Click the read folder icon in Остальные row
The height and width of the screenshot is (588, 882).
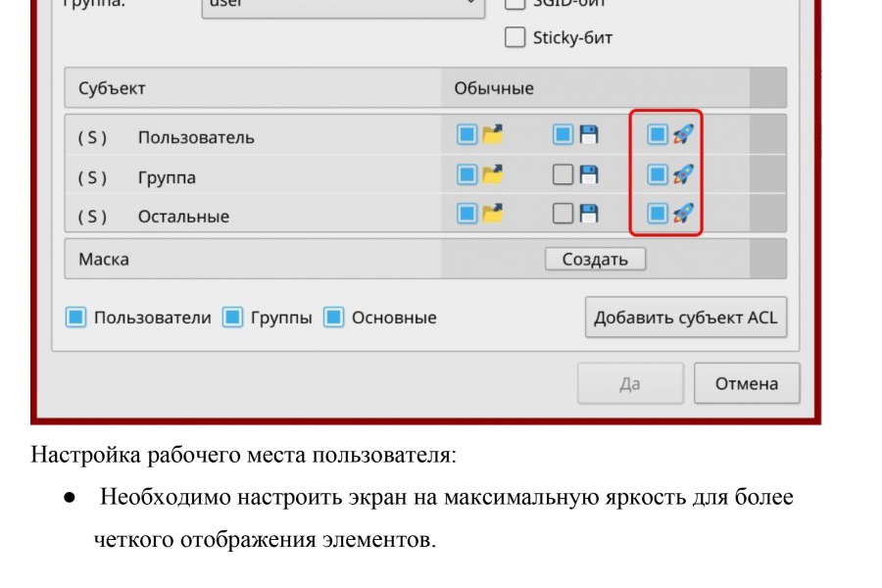pos(493,214)
